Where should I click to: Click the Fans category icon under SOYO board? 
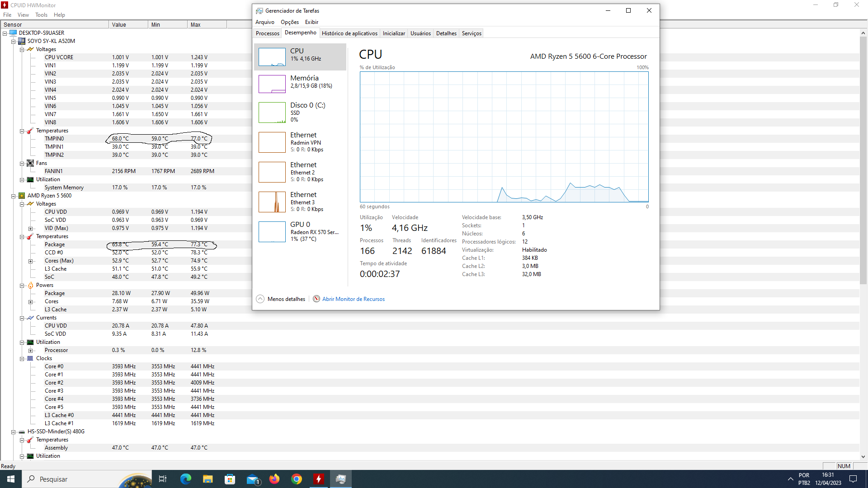click(30, 163)
